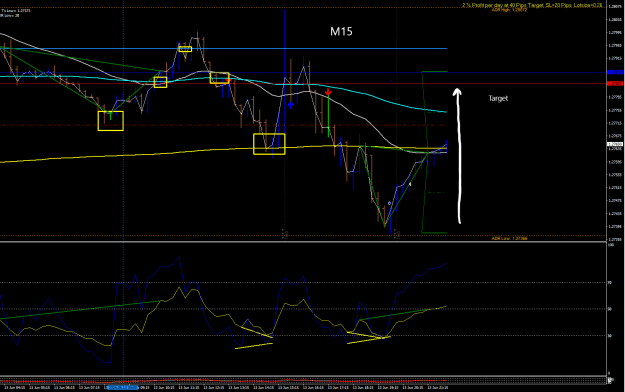
Task: Click the green ADR range box right of candles
Action: pyautogui.click(x=434, y=152)
